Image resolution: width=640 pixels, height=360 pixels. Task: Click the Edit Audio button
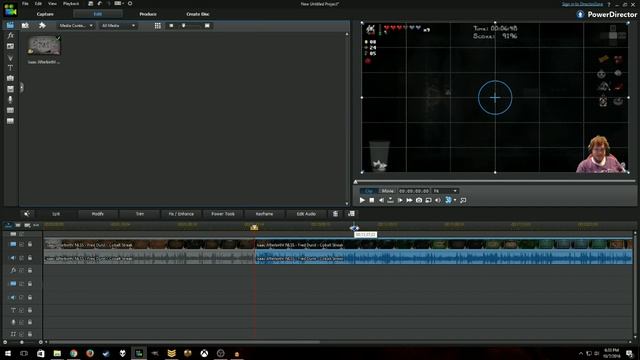point(306,213)
